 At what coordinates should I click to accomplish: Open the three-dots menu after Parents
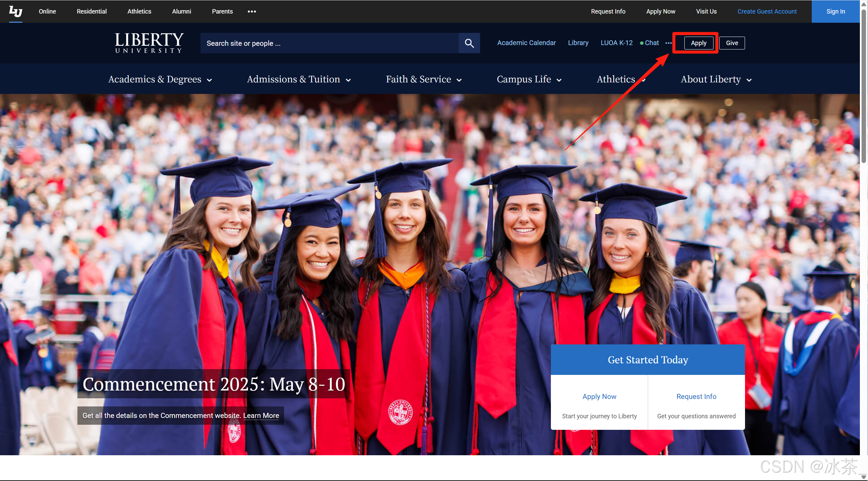pyautogui.click(x=252, y=12)
